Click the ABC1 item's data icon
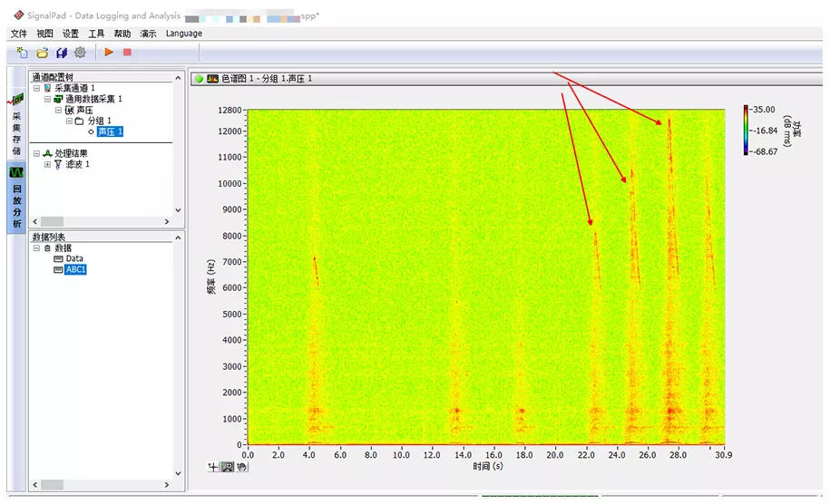The image size is (830, 504). pos(58,270)
